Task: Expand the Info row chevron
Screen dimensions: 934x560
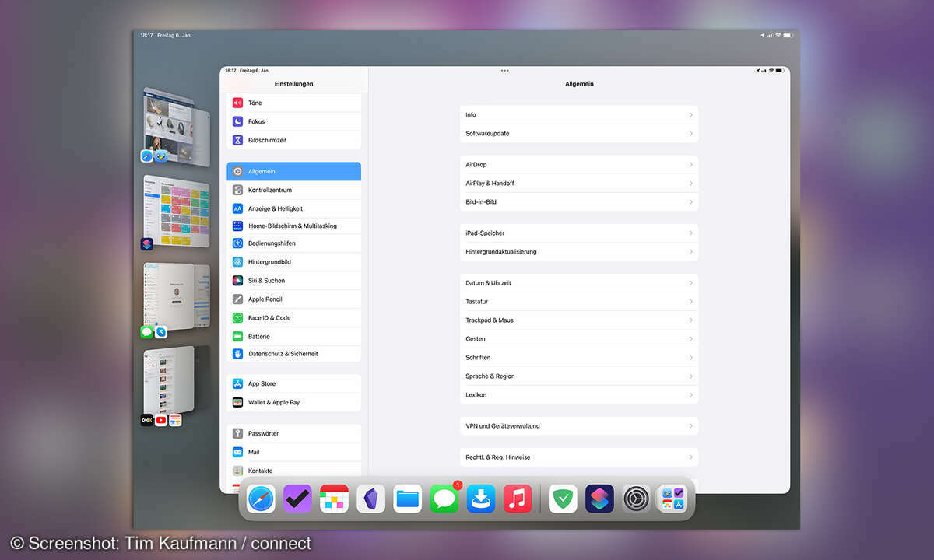Action: [x=691, y=115]
